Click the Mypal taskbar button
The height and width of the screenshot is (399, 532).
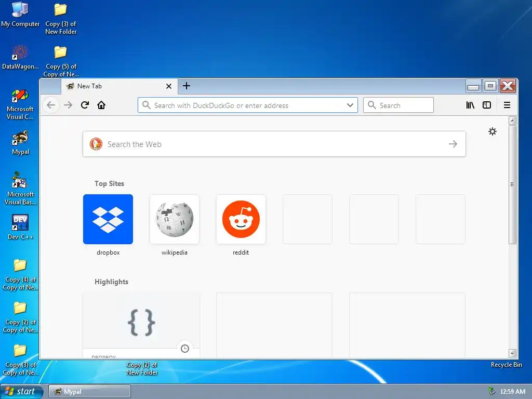pos(89,392)
